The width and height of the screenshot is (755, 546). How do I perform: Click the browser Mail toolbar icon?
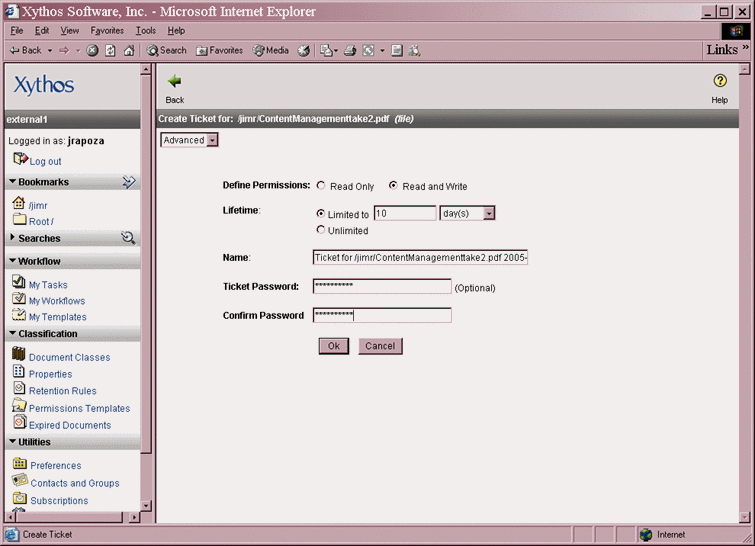click(x=326, y=50)
